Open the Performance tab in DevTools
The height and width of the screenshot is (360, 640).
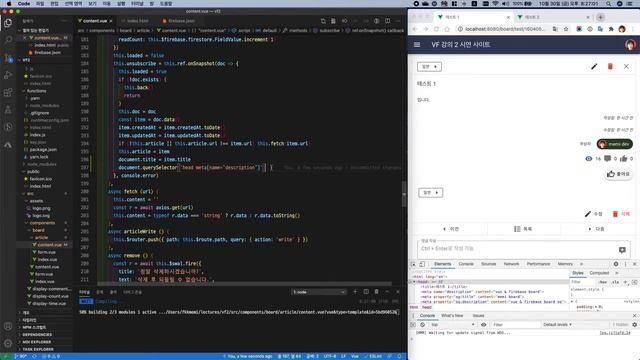coord(538,264)
